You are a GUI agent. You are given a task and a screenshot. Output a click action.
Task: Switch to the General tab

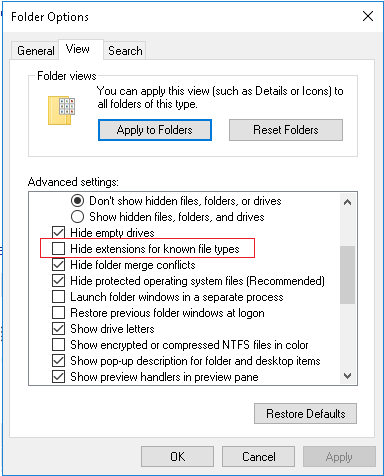35,51
